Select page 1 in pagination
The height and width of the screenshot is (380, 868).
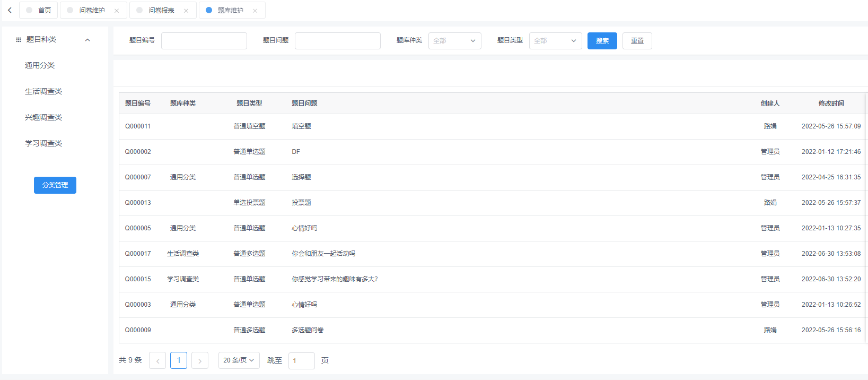point(179,360)
